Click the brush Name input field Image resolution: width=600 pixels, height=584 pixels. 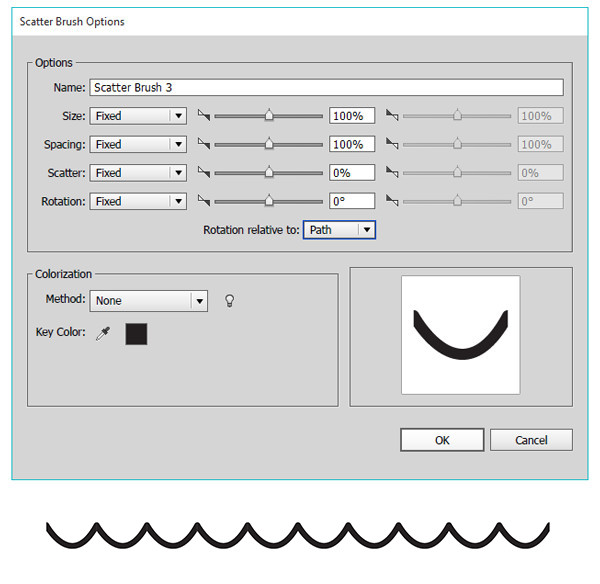326,87
